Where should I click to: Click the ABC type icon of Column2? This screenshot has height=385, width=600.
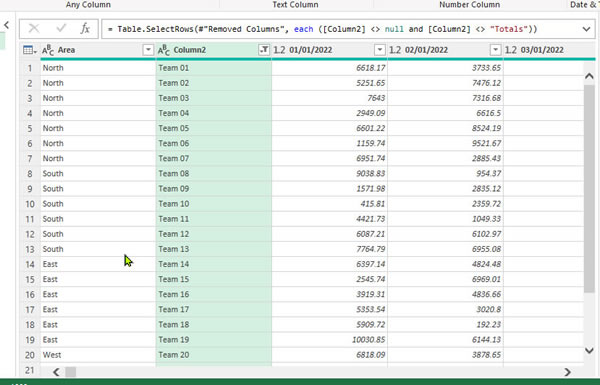pos(164,50)
